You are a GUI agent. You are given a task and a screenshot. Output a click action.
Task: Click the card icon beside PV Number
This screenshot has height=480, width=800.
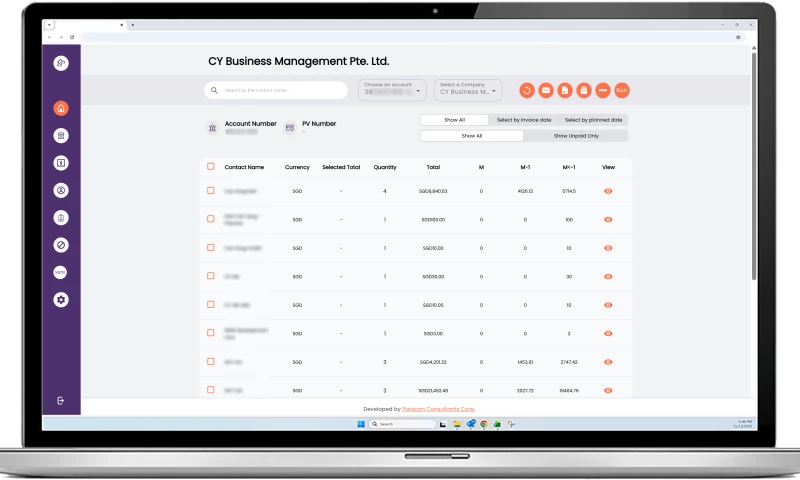click(290, 128)
